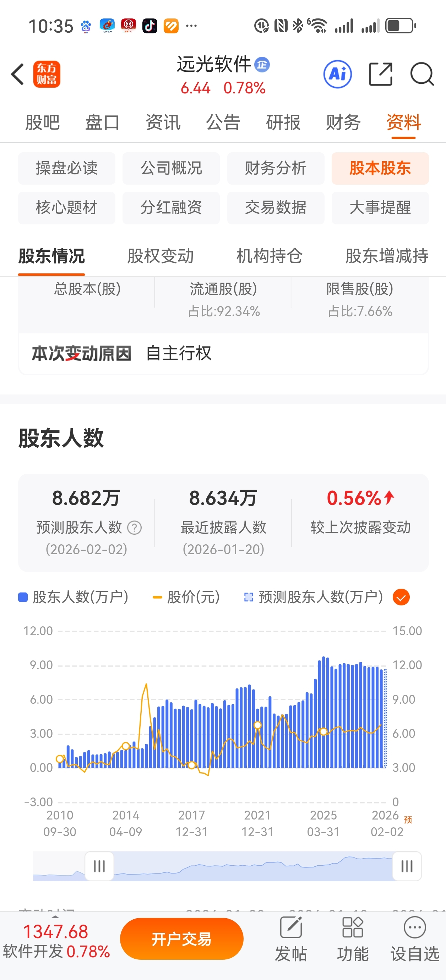Screen dimensions: 446x980
Task: Tap the 限售股(股) 占比:7.66% cell
Action: pyautogui.click(x=360, y=300)
